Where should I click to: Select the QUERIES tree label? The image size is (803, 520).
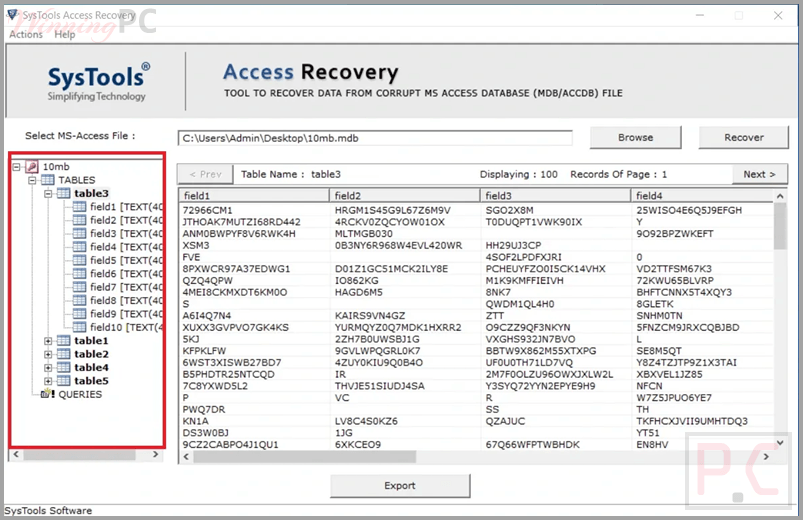[x=80, y=394]
